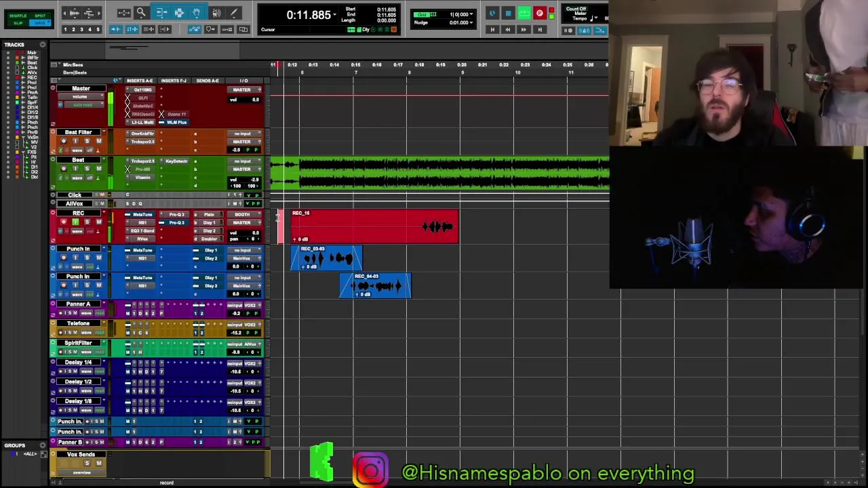
Task: Select Bars|Beats ruler label
Action: point(75,73)
